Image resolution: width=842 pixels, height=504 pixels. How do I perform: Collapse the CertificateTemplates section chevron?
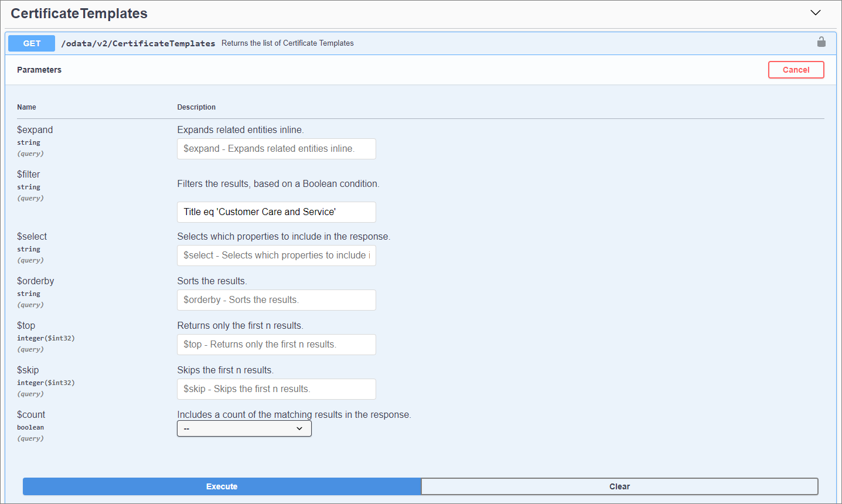coord(815,13)
